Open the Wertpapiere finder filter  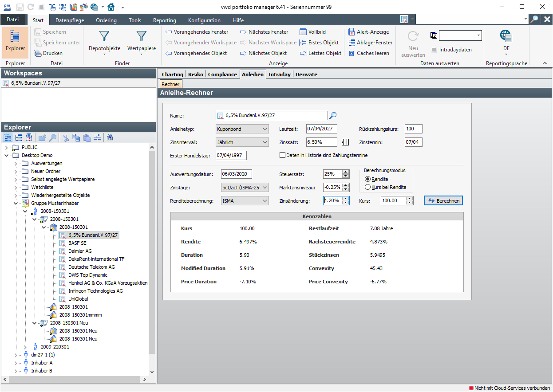point(141,42)
